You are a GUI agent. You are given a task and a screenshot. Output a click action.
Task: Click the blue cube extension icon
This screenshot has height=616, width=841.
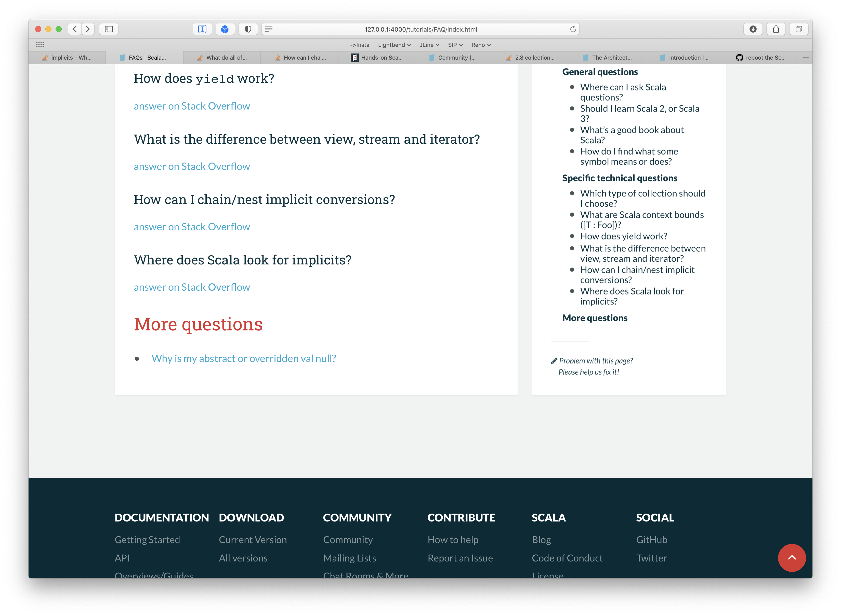tap(225, 29)
